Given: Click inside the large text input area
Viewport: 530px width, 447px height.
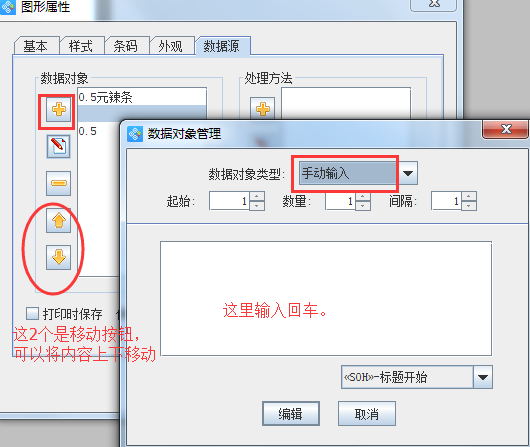Looking at the screenshot, I should [x=326, y=299].
